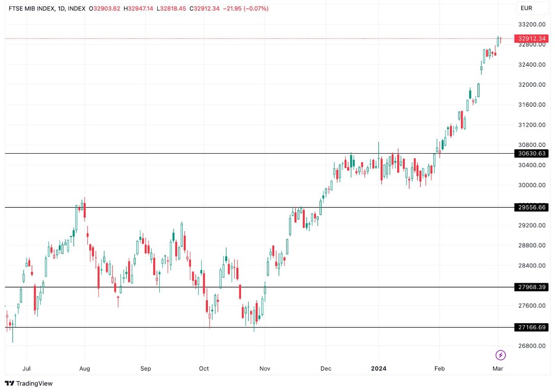The height and width of the screenshot is (392, 555).
Task: Click the 32400.00 price axis label
Action: click(532, 64)
